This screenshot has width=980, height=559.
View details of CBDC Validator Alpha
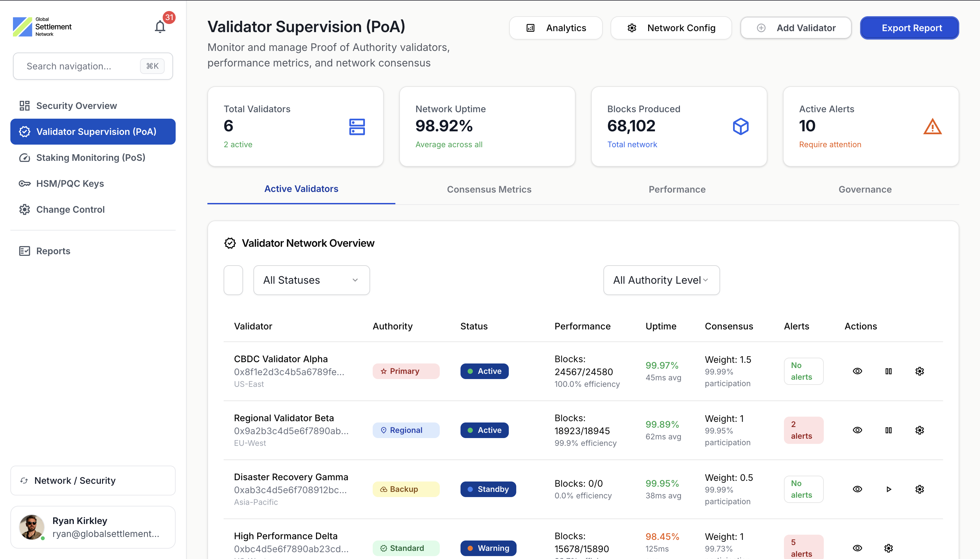click(857, 371)
